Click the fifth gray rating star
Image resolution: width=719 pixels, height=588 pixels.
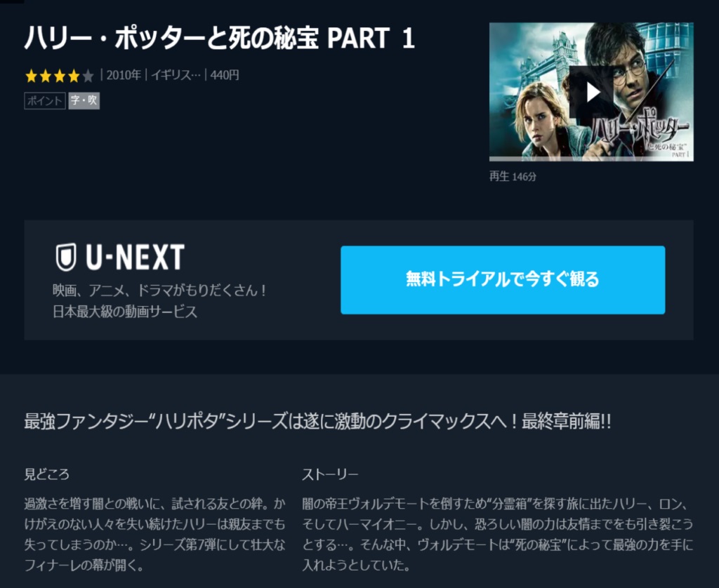click(x=88, y=76)
